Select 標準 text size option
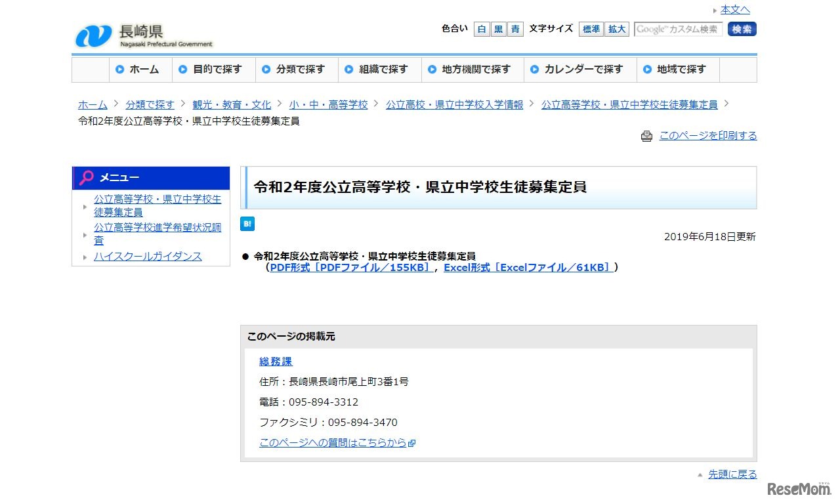 coord(590,29)
